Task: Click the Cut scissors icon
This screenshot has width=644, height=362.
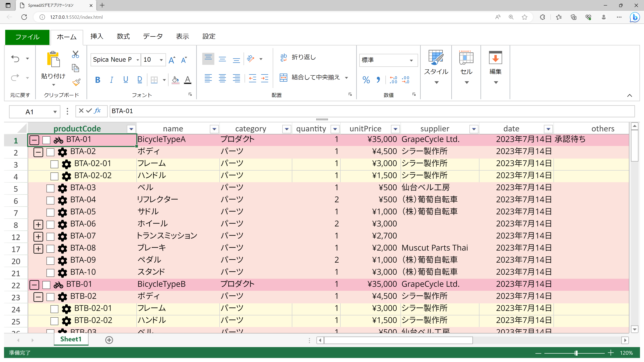Action: point(75,54)
